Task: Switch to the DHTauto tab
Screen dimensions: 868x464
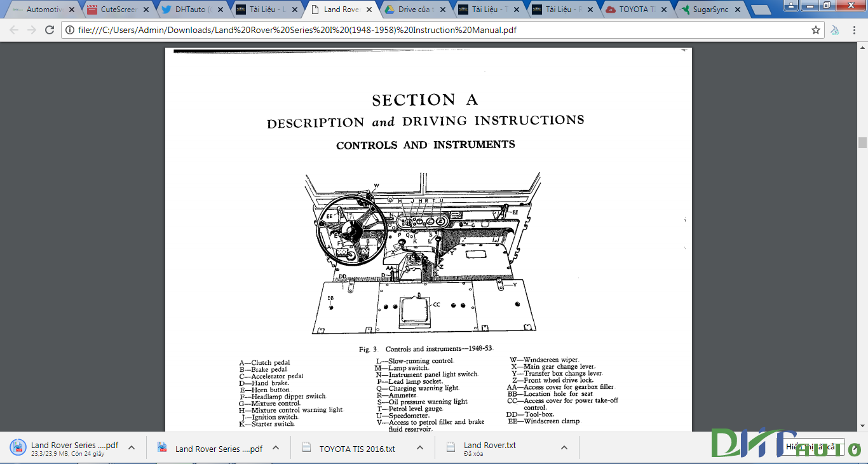Action: [191, 10]
